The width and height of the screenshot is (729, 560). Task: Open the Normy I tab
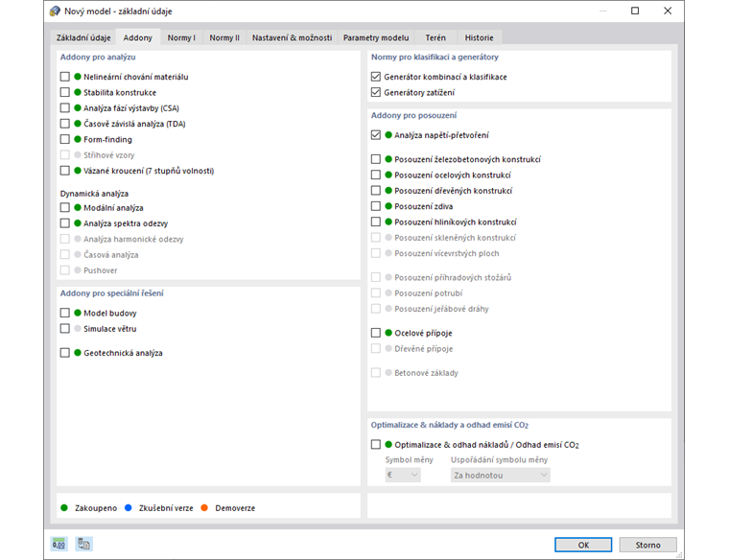181,37
